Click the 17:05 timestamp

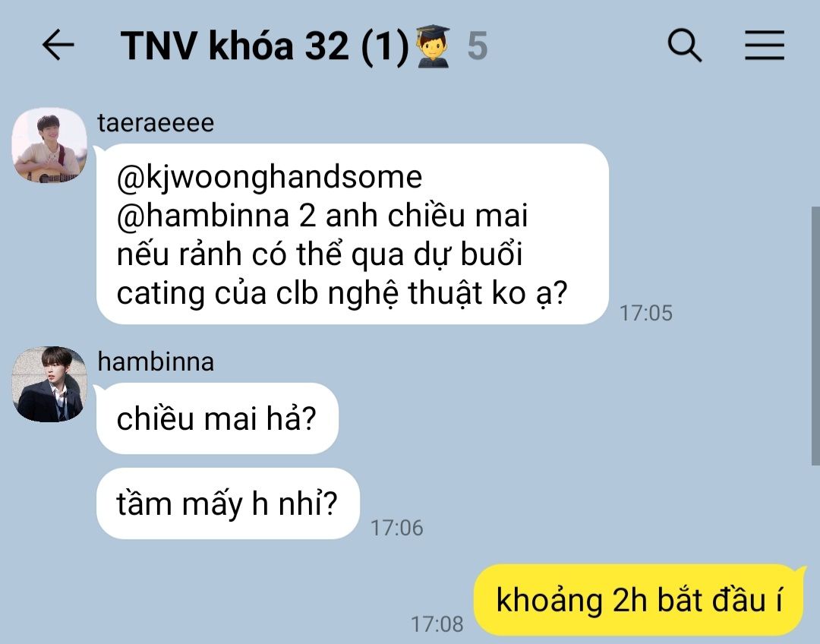point(646,313)
